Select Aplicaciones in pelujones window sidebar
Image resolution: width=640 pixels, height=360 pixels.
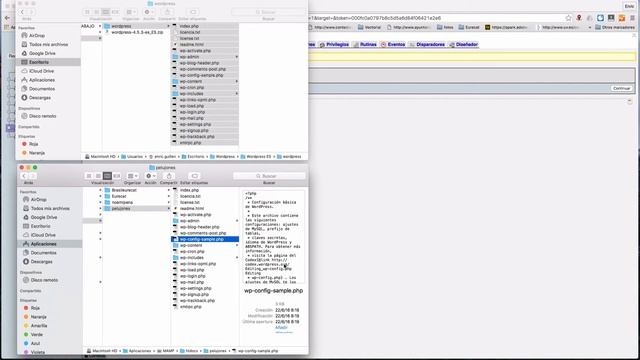coord(43,244)
